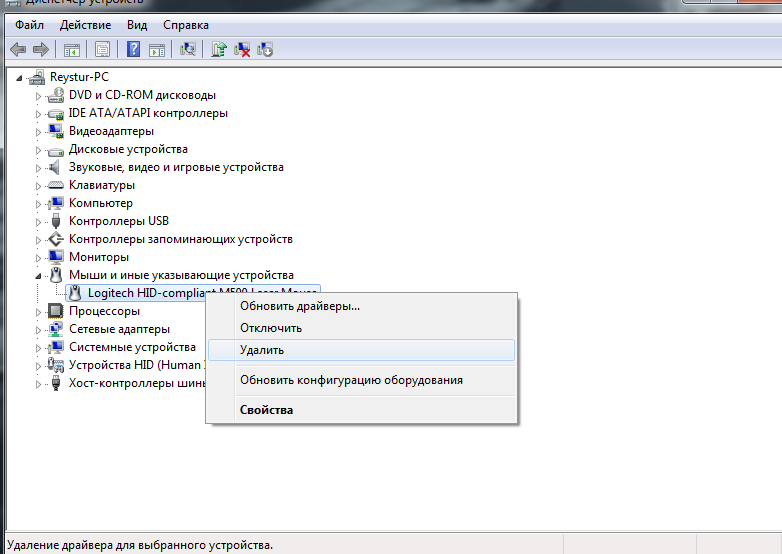Expand the Процессоры node arrow
This screenshot has width=782, height=554.
tap(38, 312)
